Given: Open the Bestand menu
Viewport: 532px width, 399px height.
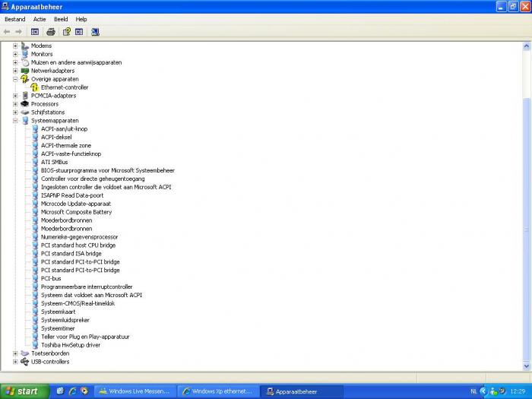Looking at the screenshot, I should click(15, 19).
